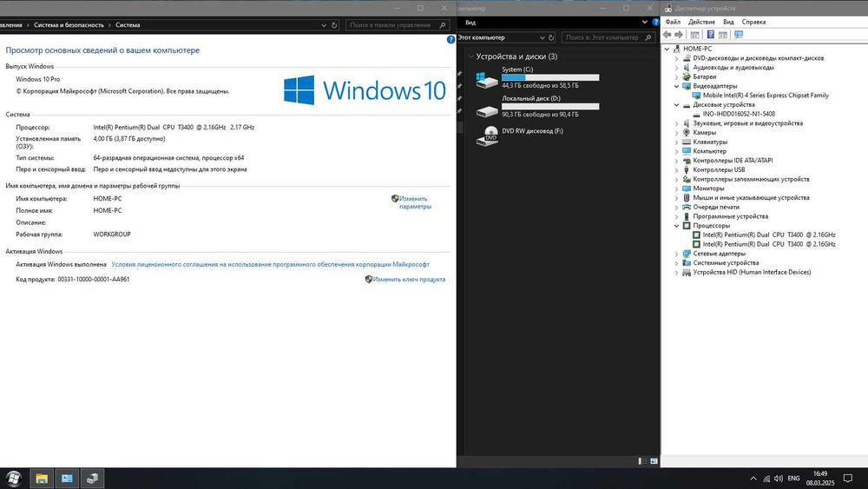Image resolution: width=868 pixels, height=489 pixels.
Task: Go forward in Device Manager toolbar
Action: pos(679,35)
